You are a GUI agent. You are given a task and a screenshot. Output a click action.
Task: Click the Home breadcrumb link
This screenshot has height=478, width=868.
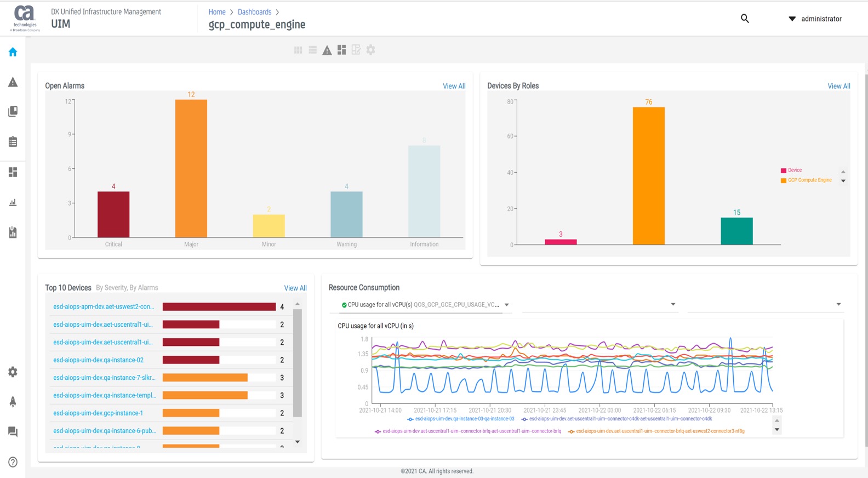pyautogui.click(x=216, y=12)
